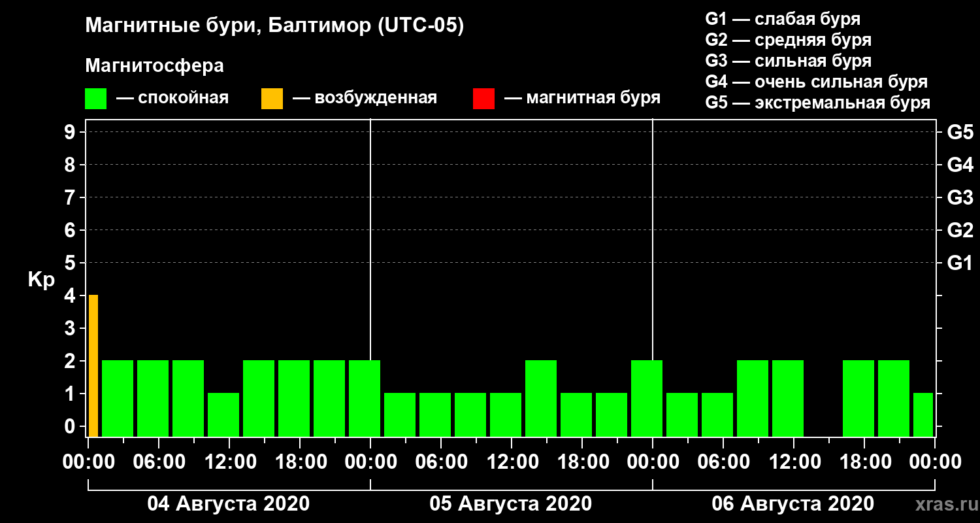980x523 pixels.
Task: Click the 'G3 — сильная буря' legend line
Action: pyautogui.click(x=788, y=61)
